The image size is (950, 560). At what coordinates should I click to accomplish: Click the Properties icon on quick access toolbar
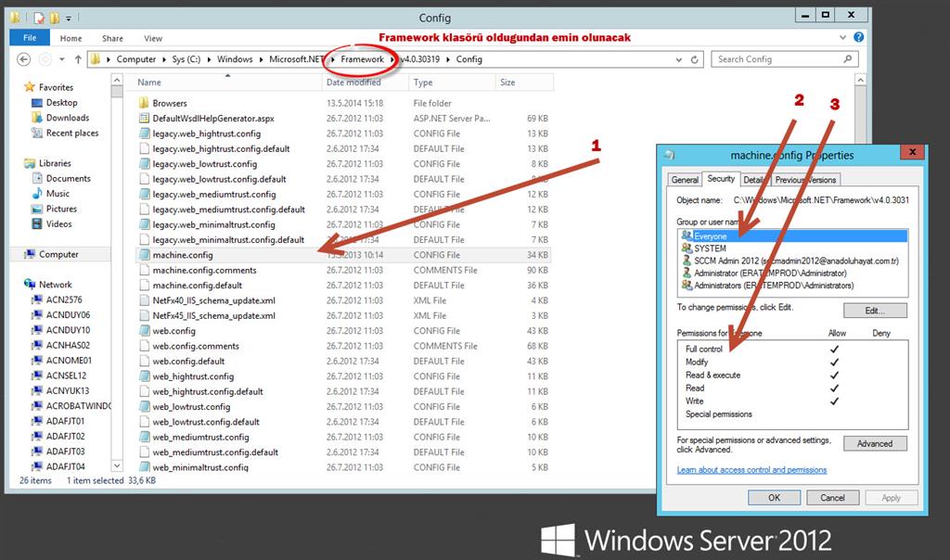(40, 17)
